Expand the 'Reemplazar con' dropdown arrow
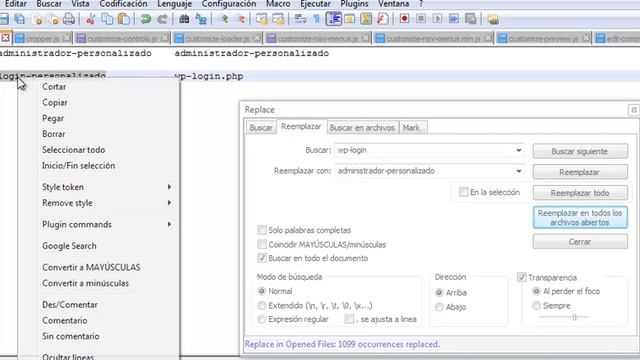Viewport: 640px width, 360px height. [518, 171]
